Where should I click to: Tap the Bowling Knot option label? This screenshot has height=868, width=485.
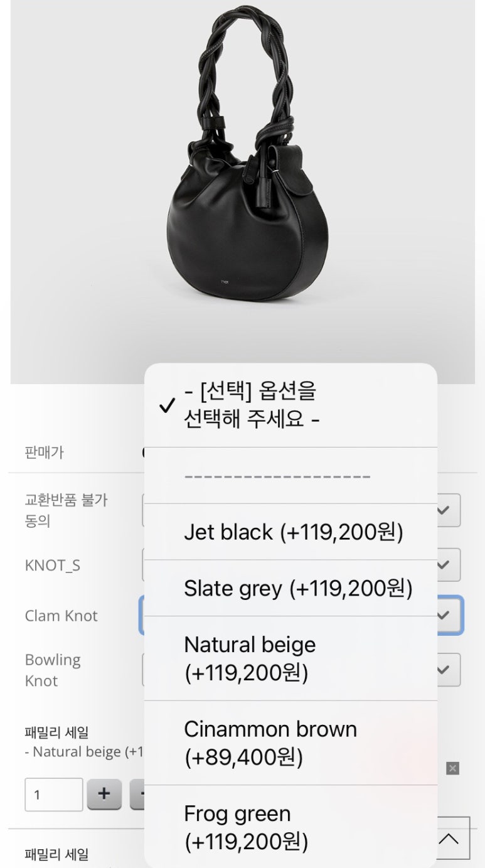tap(53, 670)
